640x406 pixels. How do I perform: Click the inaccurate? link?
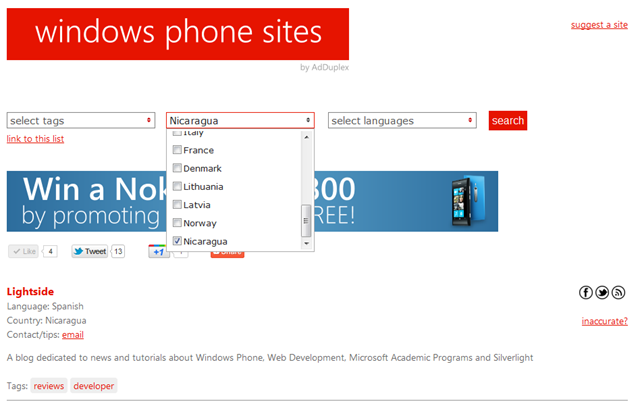coord(604,321)
